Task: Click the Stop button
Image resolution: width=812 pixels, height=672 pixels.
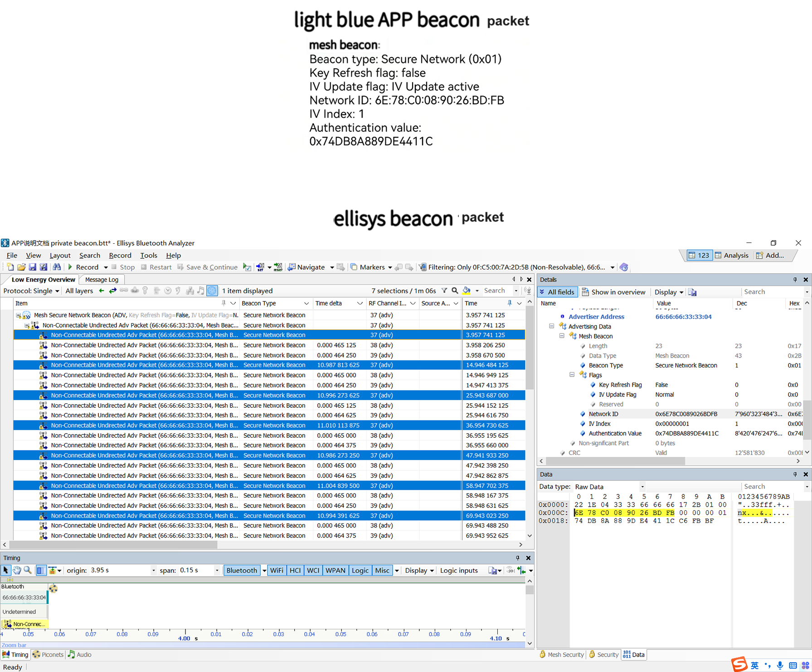Action: pyautogui.click(x=123, y=267)
